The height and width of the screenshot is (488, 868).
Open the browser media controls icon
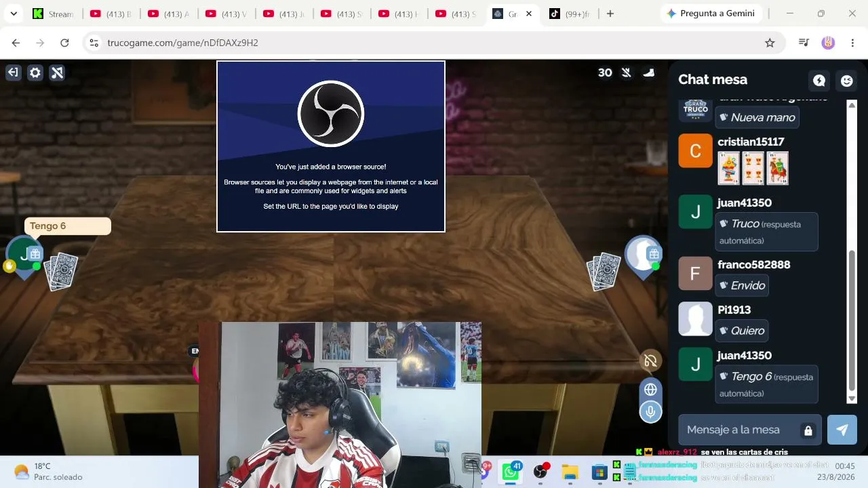804,43
